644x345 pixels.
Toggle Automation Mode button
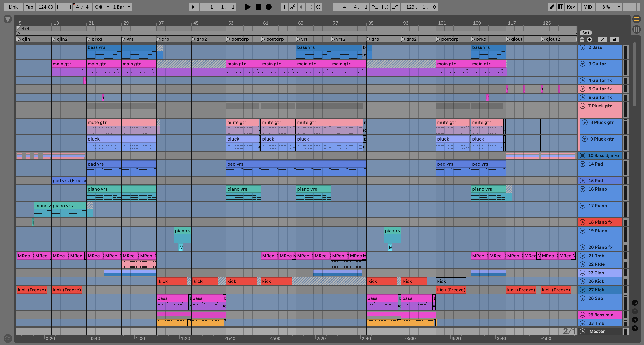point(603,40)
